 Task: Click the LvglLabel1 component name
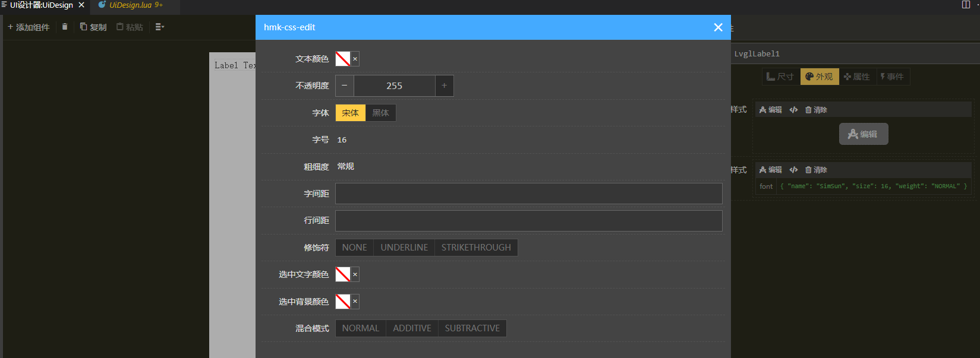click(757, 54)
